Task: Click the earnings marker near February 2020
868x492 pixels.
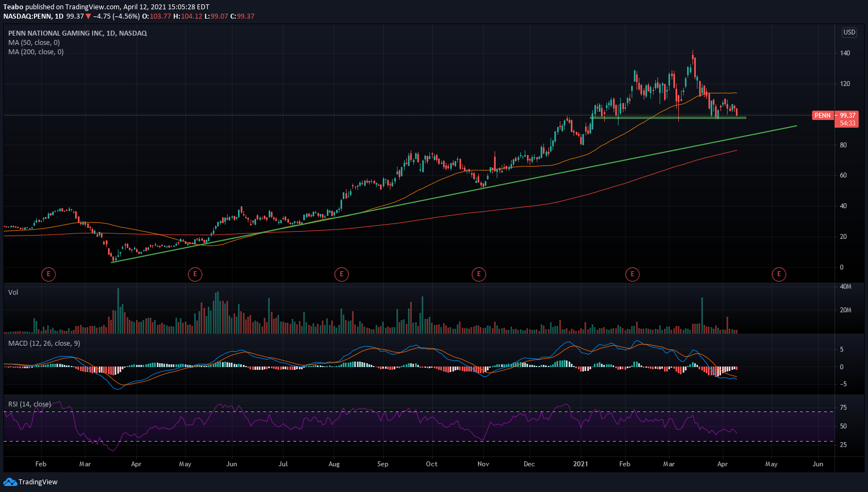Action: [48, 274]
